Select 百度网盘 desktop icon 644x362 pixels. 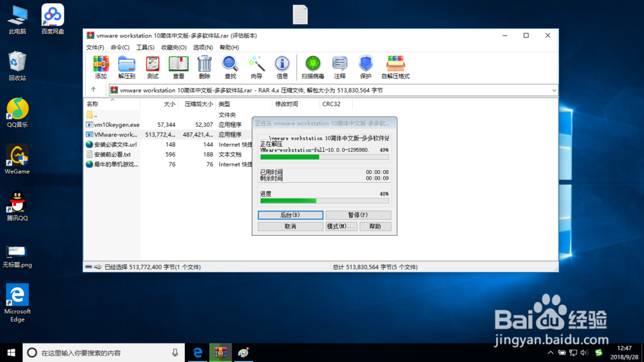(53, 19)
